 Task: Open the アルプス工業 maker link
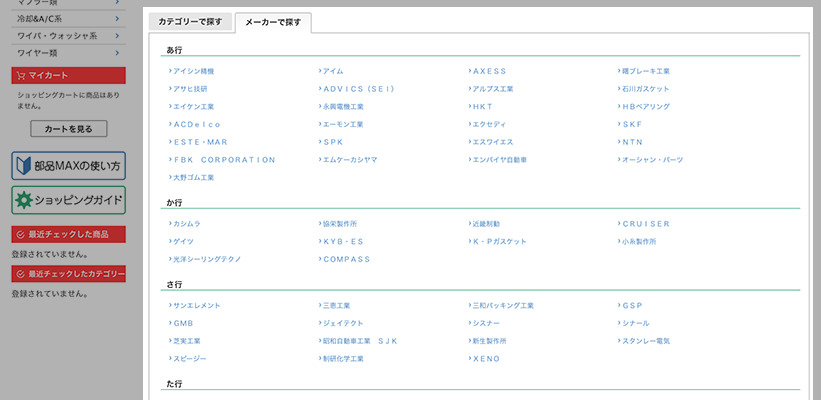tap(491, 89)
